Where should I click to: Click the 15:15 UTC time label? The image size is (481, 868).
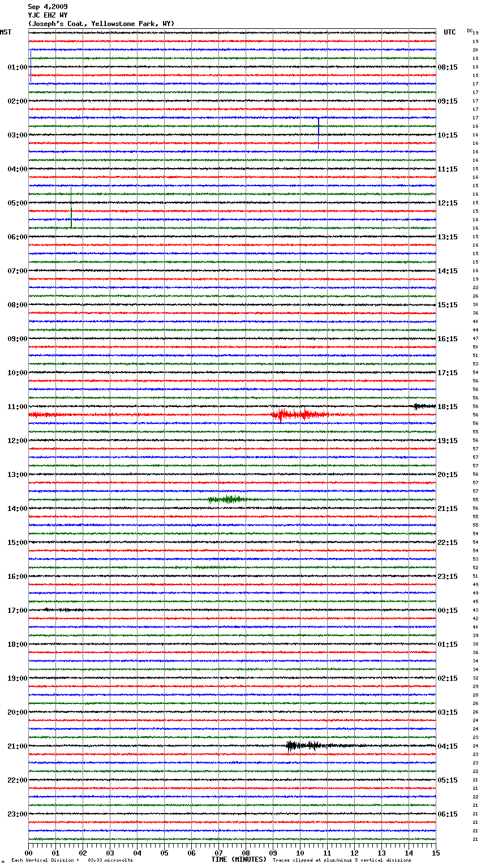point(448,305)
